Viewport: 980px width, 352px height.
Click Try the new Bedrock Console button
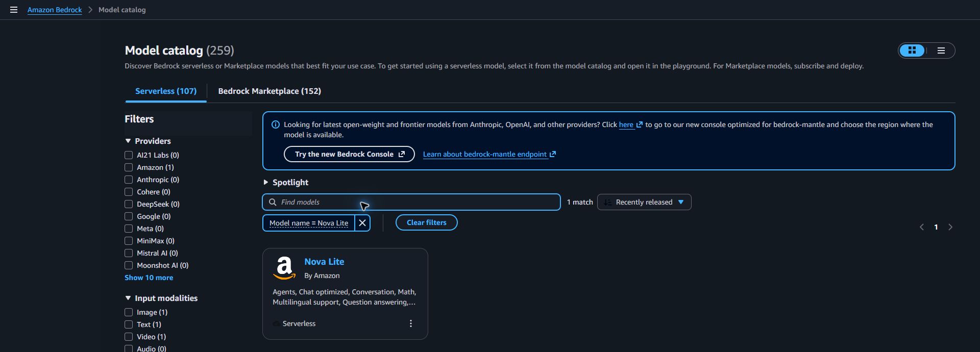click(349, 154)
